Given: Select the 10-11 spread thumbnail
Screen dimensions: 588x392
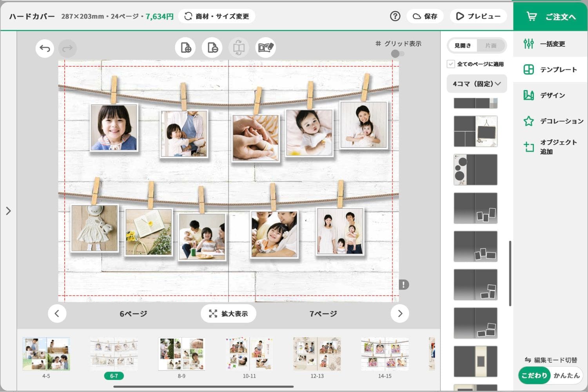Looking at the screenshot, I should (x=249, y=354).
